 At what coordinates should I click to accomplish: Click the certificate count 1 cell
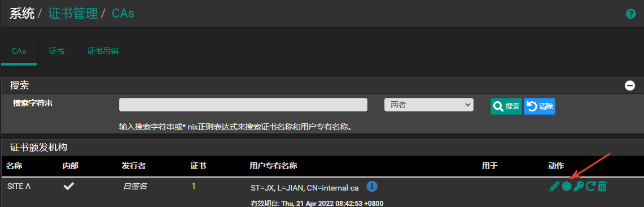click(194, 187)
